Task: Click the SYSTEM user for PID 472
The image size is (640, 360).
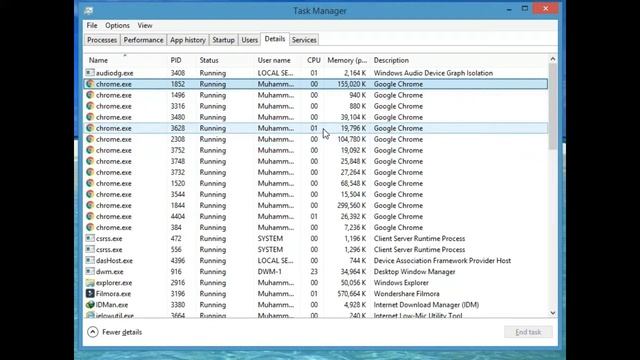Action: (x=270, y=238)
